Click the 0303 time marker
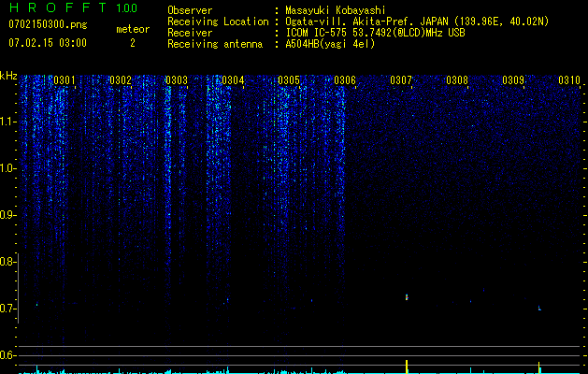The image size is (588, 374). point(177,80)
